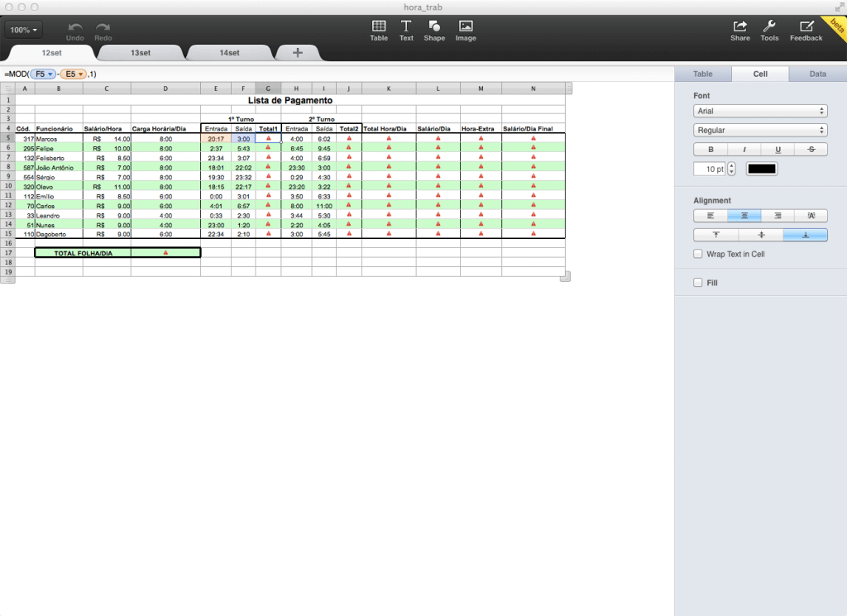Screen dimensions: 847x616
Task: Open the Regular font style dropdown
Action: (x=760, y=131)
